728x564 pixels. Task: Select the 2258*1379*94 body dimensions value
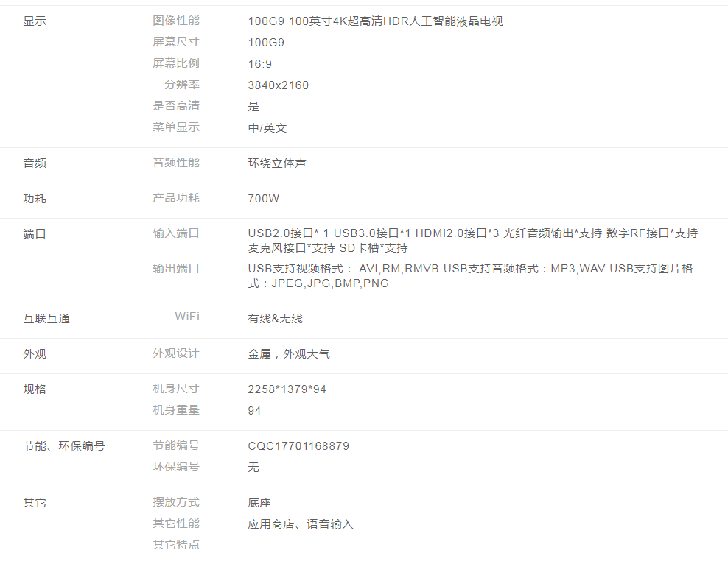(x=287, y=389)
